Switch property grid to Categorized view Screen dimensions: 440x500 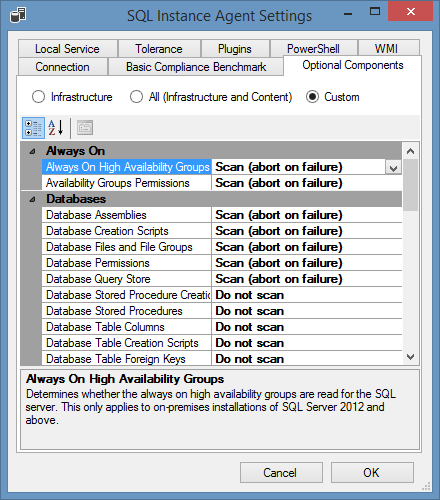[33, 128]
